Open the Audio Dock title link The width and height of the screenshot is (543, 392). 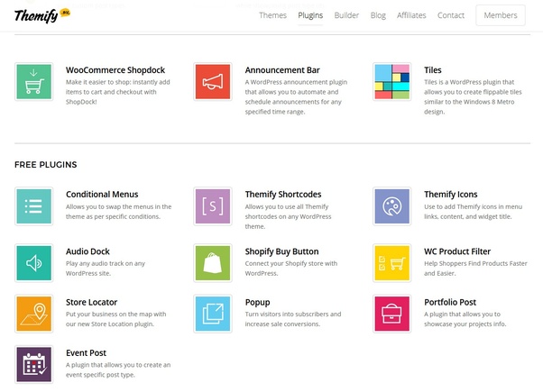(x=87, y=251)
